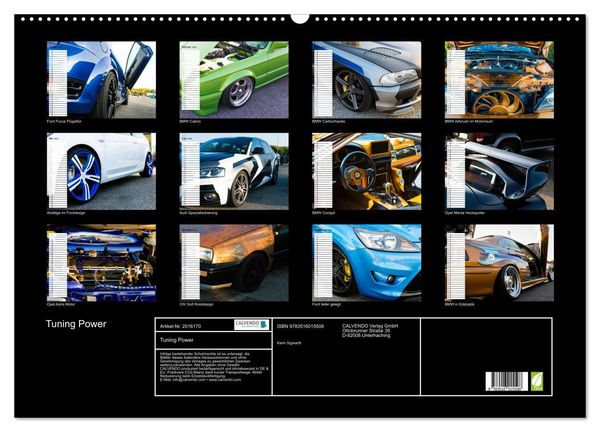Click the 'ISBN 9783516015508' text
This screenshot has width=600, height=432.
pyautogui.click(x=300, y=326)
